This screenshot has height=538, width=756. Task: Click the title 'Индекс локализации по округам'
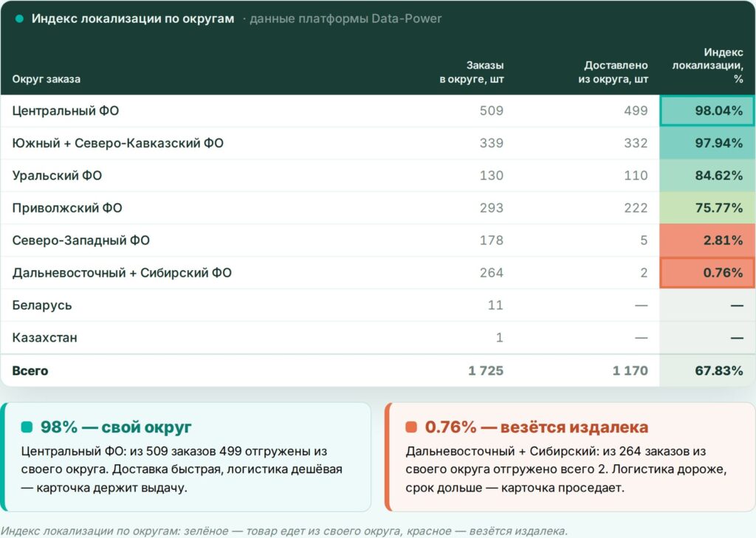click(133, 18)
